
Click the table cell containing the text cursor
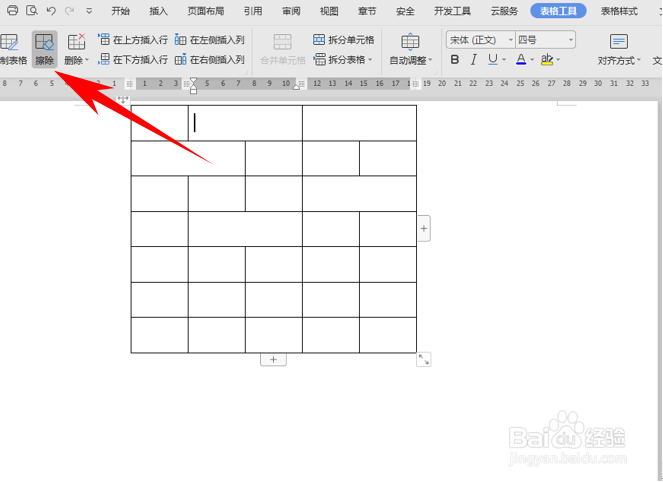[x=245, y=123]
